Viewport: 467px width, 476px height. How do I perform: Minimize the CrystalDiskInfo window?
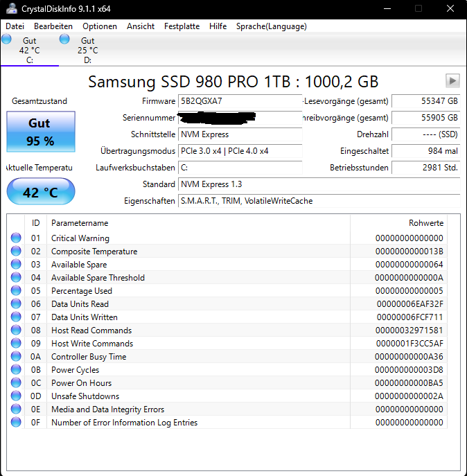(387, 8)
